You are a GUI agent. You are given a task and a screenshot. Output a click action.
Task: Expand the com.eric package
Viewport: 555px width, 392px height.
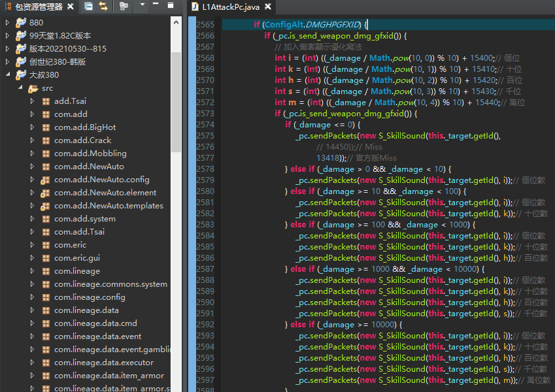(32, 245)
